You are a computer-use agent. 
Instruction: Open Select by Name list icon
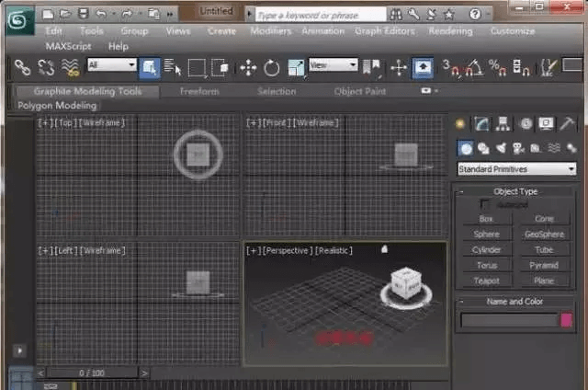tap(173, 67)
